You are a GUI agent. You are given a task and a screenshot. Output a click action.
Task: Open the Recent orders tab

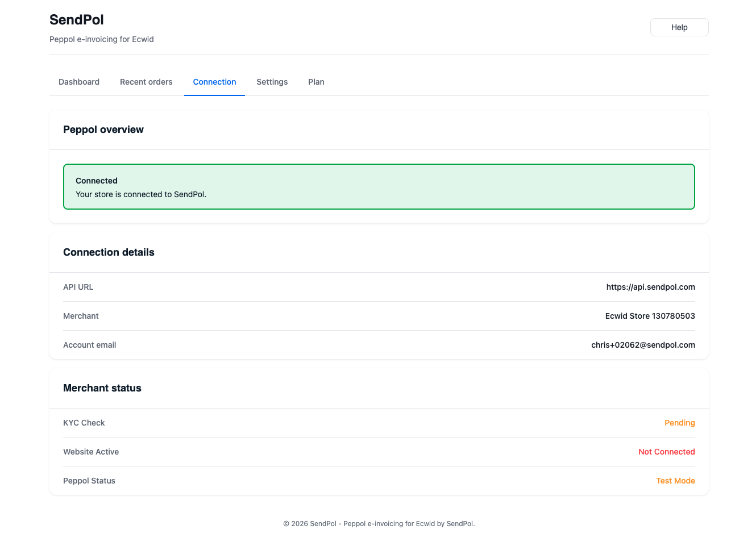146,82
